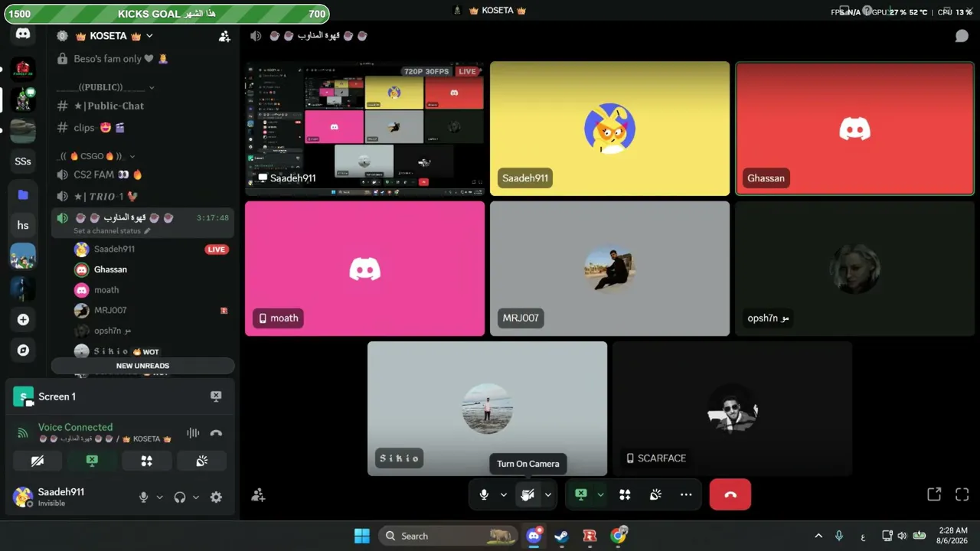Image resolution: width=980 pixels, height=551 pixels.
Task: Open camera options arrow in call bar
Action: (x=548, y=494)
